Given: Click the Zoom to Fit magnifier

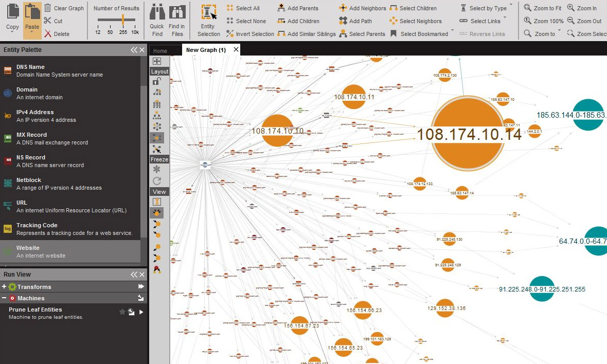Looking at the screenshot, I should click(527, 8).
